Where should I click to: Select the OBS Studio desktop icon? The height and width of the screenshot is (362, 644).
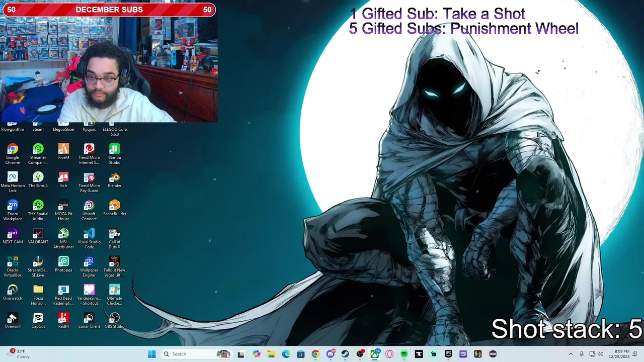click(115, 321)
